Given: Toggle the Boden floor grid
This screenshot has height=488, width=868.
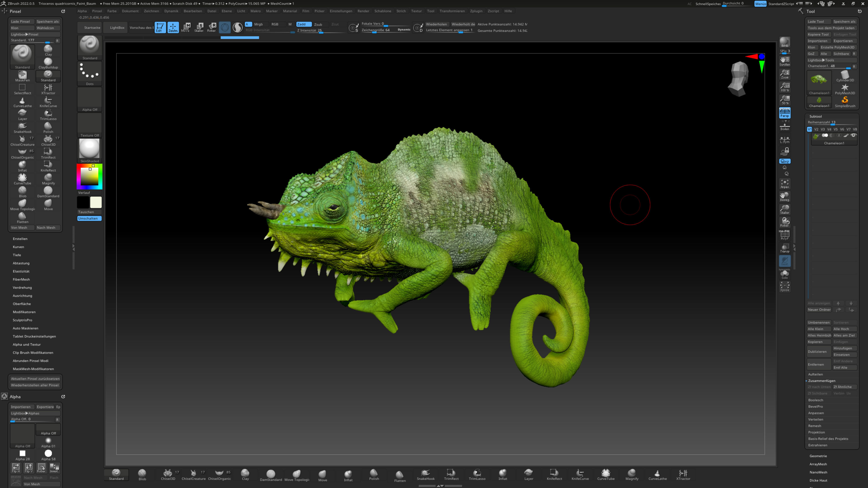Looking at the screenshot, I should (x=784, y=126).
